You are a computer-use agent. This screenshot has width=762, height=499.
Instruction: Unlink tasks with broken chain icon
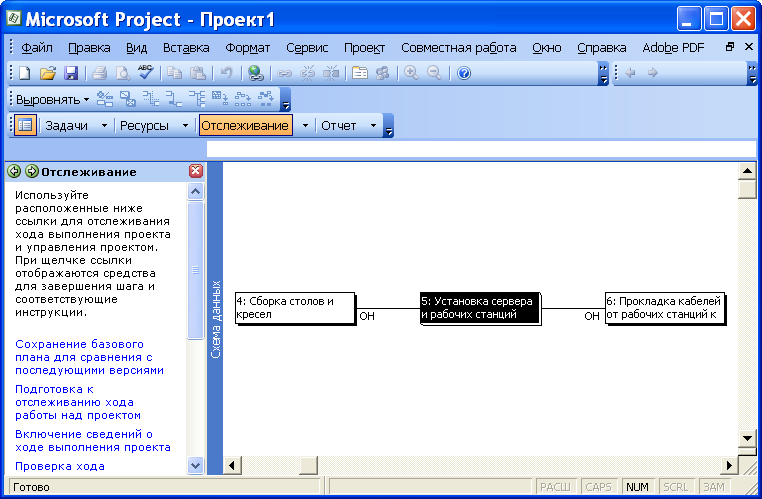(307, 73)
